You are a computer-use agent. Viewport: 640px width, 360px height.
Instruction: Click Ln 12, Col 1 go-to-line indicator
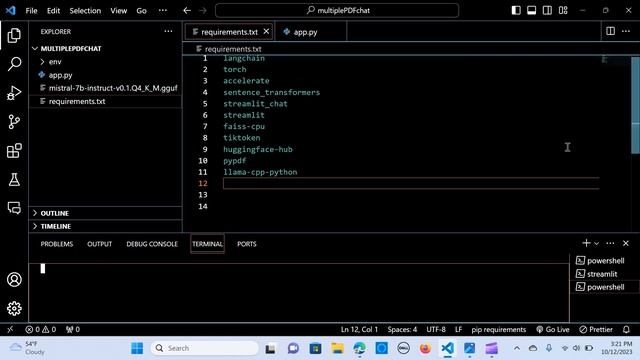click(x=359, y=329)
